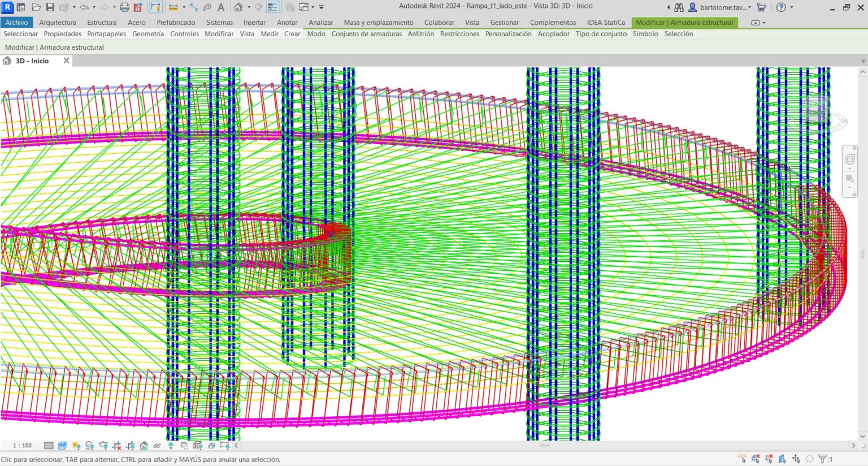Viewport: 868px width, 466px height.
Task: Toggle shadows from the view control bar
Action: (x=89, y=445)
